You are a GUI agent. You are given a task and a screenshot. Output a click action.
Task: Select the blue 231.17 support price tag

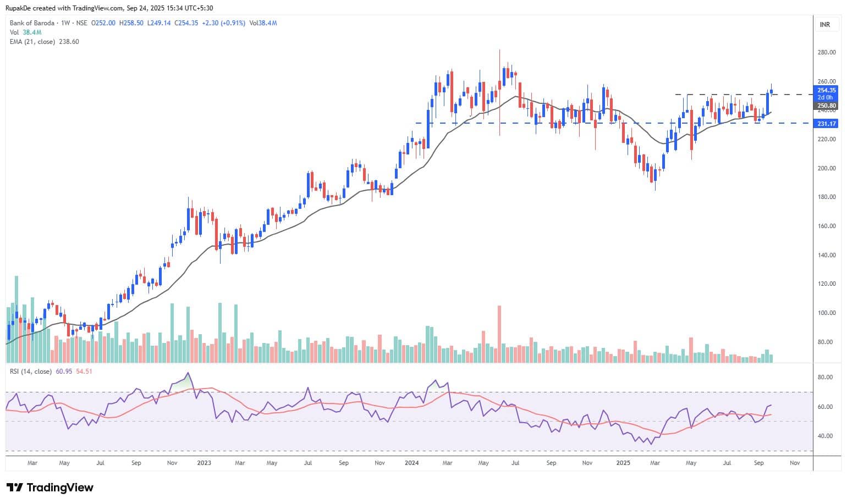click(x=826, y=124)
